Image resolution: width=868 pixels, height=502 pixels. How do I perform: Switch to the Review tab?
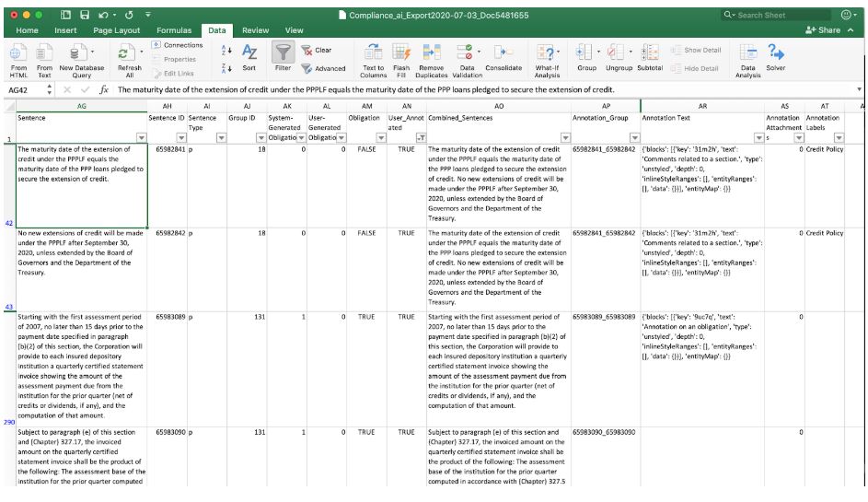[x=255, y=30]
